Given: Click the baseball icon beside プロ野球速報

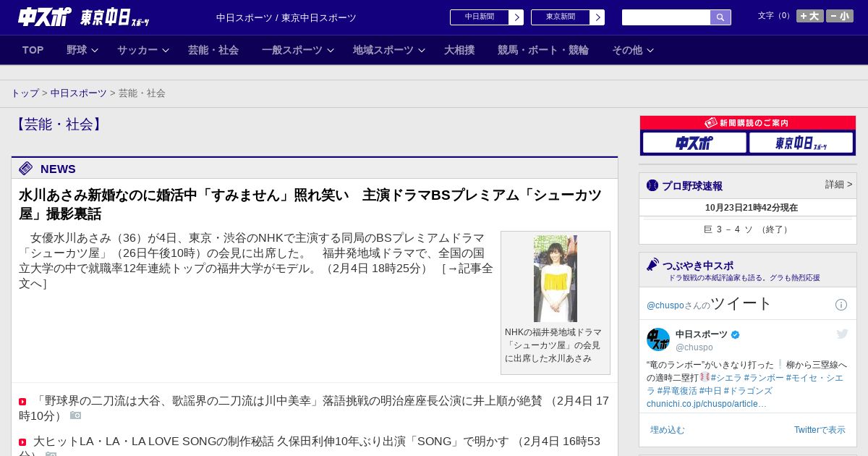Looking at the screenshot, I should tap(652, 185).
